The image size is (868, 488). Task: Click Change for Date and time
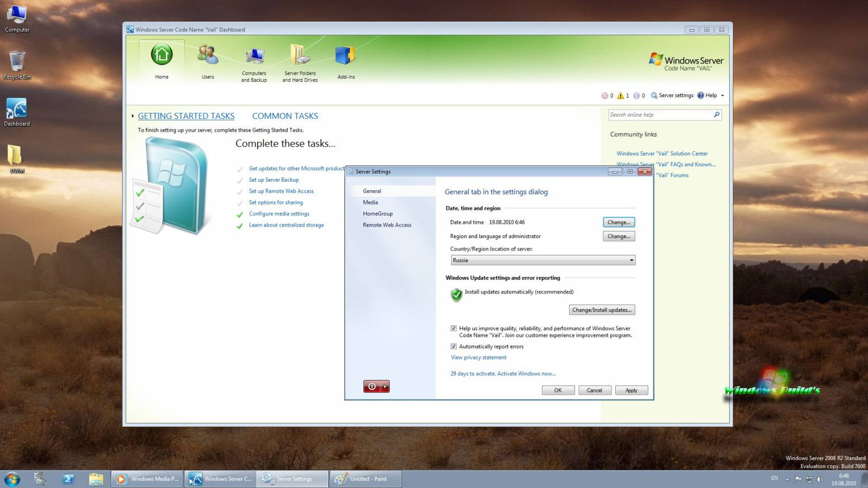[619, 222]
